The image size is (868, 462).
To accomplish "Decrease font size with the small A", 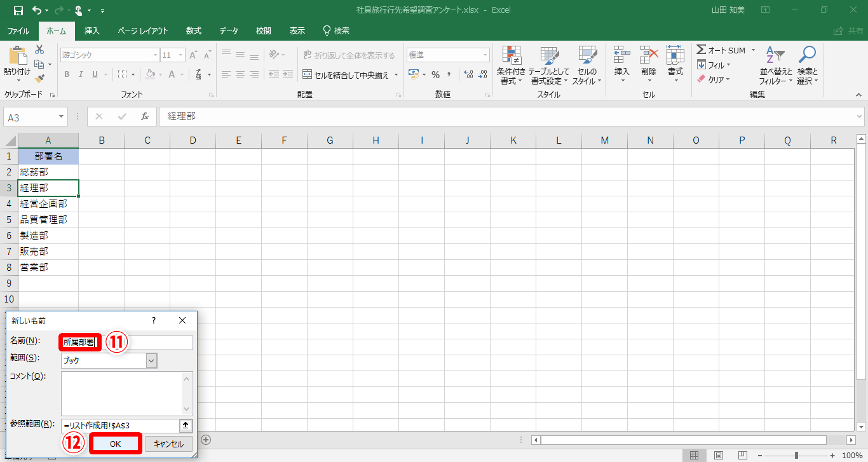I will [x=207, y=55].
